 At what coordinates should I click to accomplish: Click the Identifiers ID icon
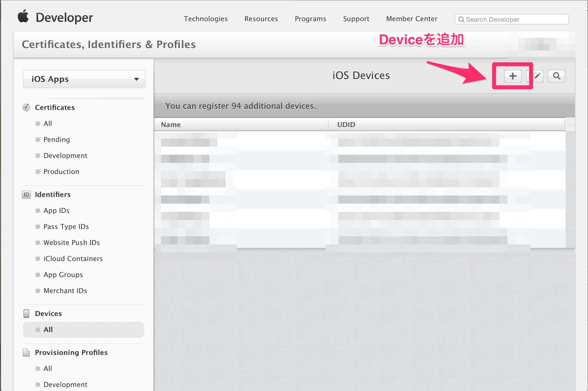click(x=26, y=195)
